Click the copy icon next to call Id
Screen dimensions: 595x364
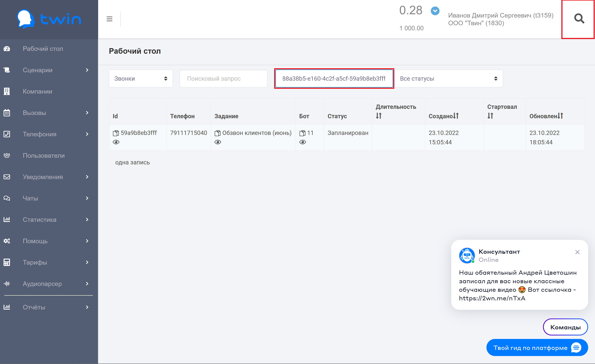[116, 133]
